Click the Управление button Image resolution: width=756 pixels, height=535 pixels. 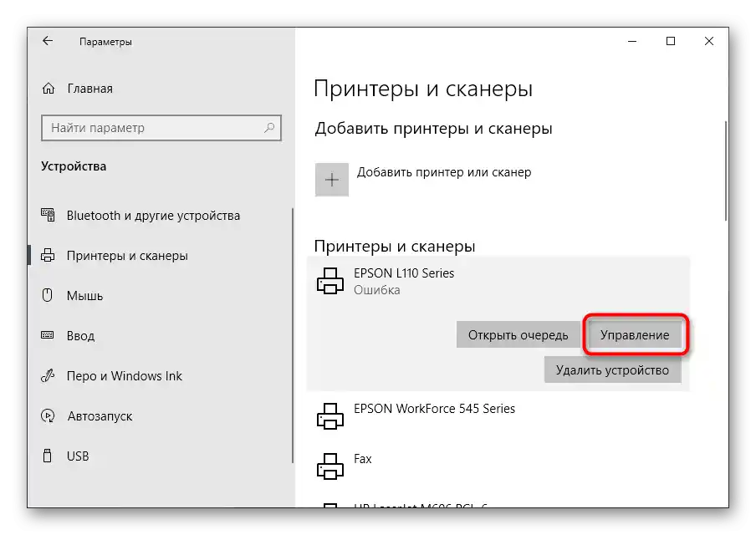click(x=635, y=335)
